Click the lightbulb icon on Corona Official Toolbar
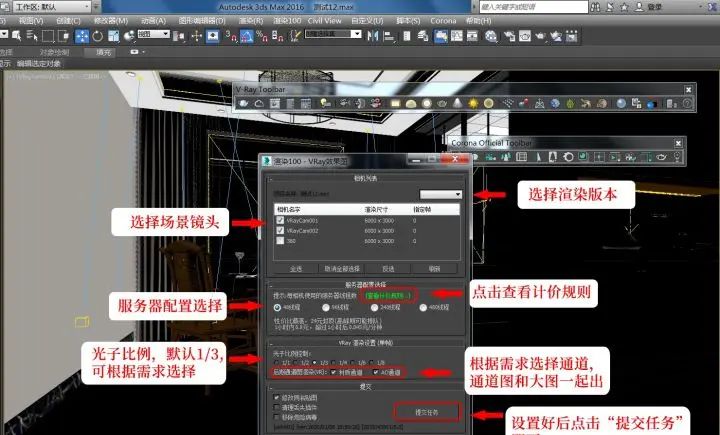The image size is (720, 435). tap(677, 157)
